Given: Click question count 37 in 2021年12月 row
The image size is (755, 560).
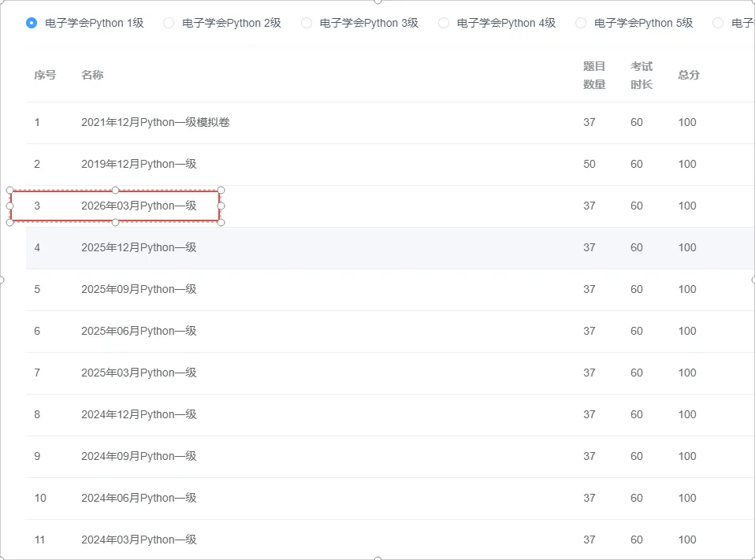Looking at the screenshot, I should (589, 122).
